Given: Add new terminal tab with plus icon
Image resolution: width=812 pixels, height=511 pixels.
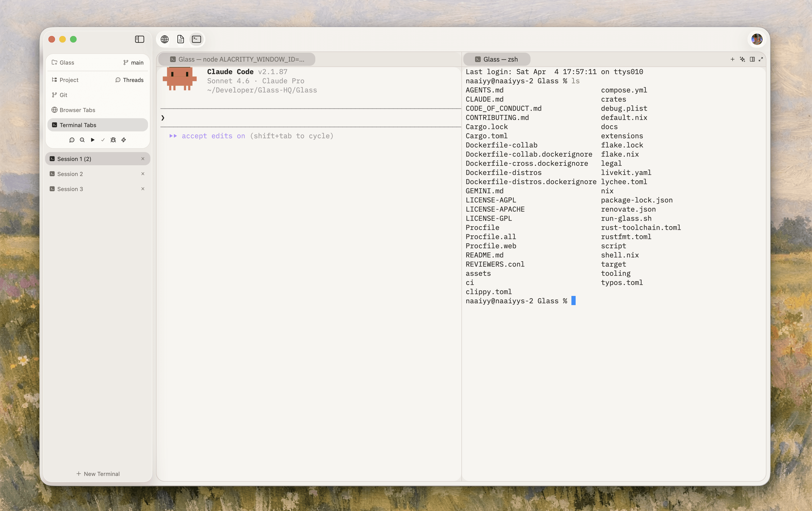Looking at the screenshot, I should (x=732, y=59).
